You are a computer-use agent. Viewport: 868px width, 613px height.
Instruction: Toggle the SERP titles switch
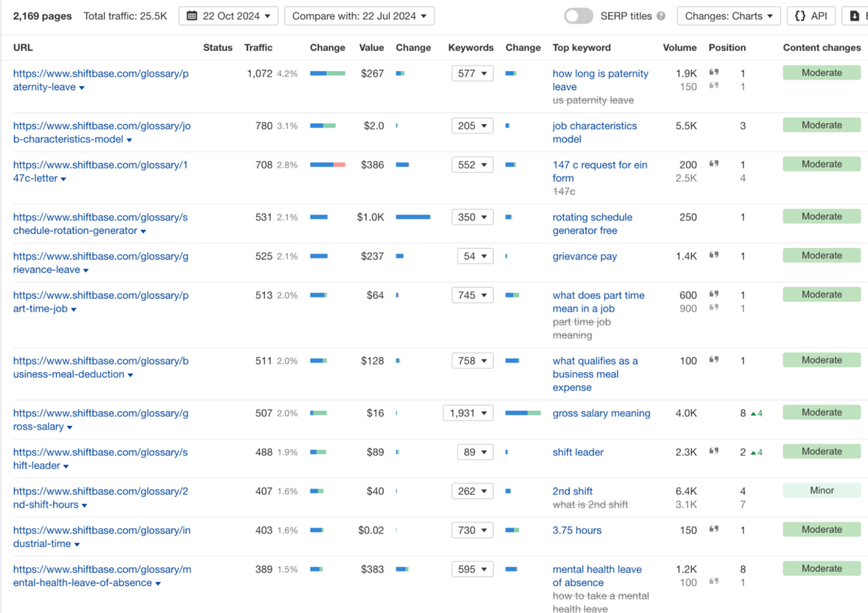point(578,16)
